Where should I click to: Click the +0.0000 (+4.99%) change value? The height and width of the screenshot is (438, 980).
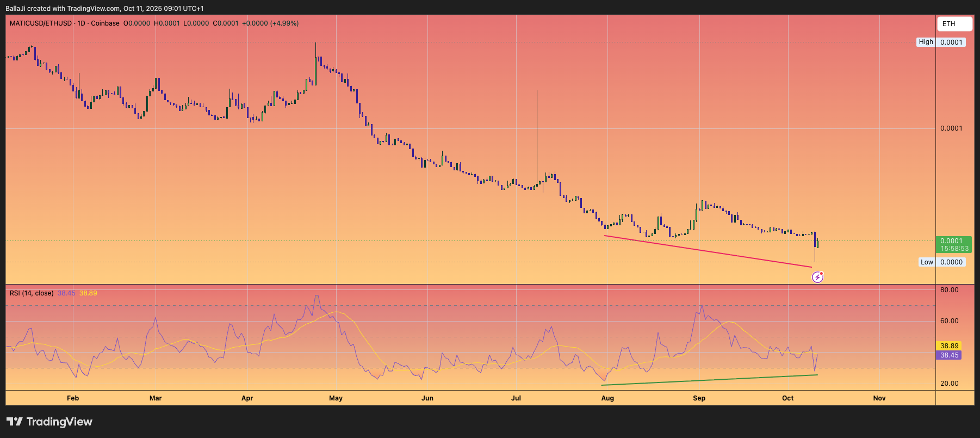click(270, 23)
